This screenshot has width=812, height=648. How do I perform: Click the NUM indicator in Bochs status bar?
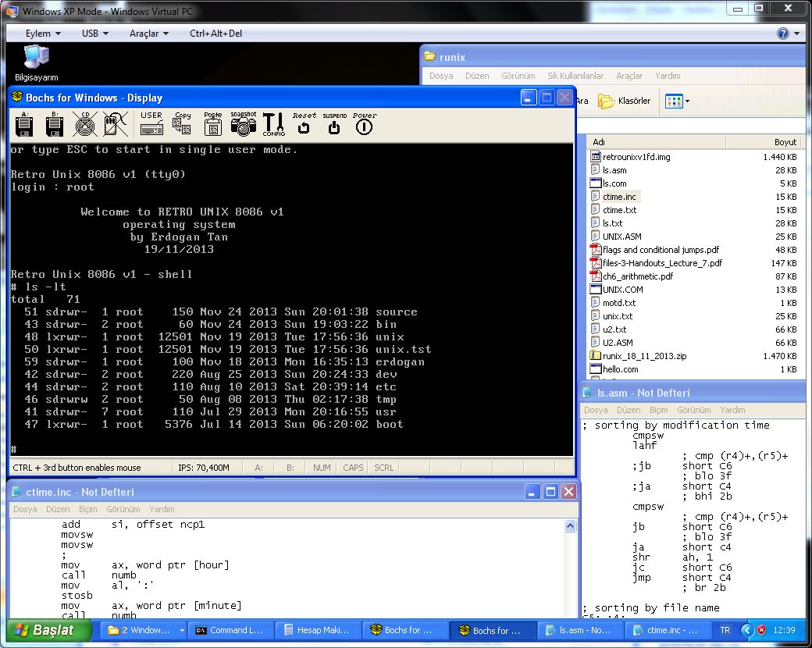point(322,468)
